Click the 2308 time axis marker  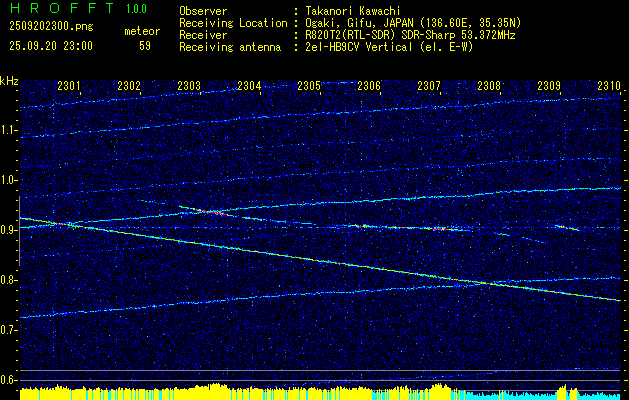click(x=489, y=85)
